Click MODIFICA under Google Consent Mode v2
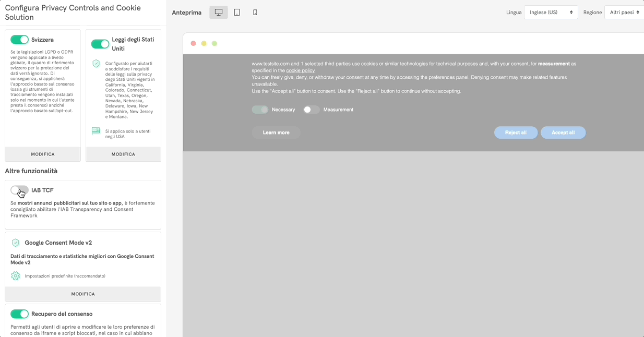Screen dimensions: 644x337 [x=83, y=294]
